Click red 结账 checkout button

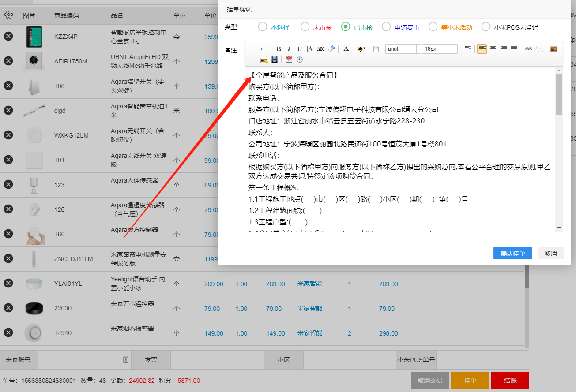tap(510, 381)
